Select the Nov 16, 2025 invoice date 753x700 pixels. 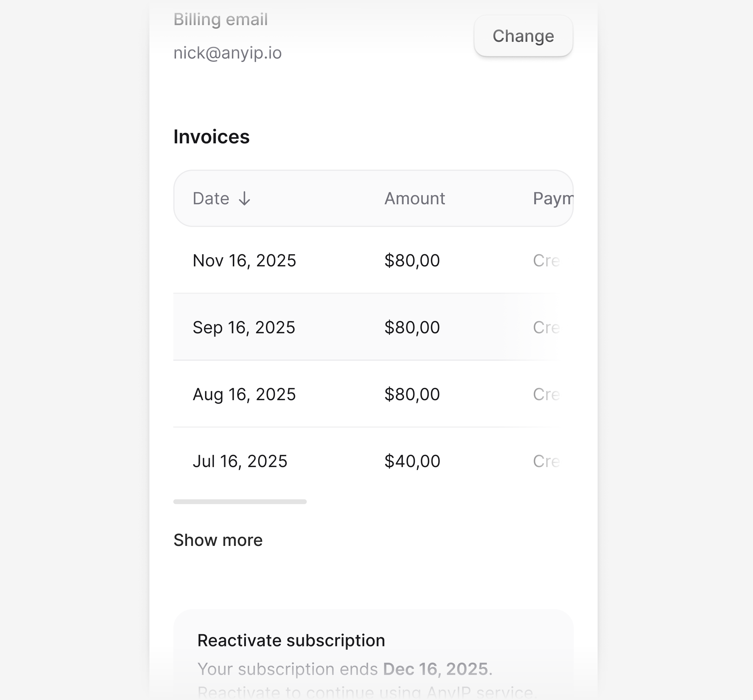pos(244,260)
